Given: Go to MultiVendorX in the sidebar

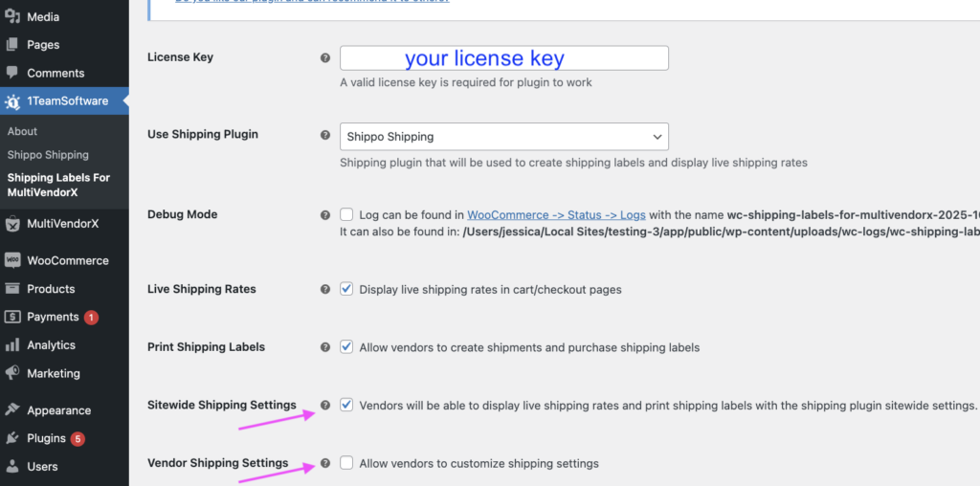Looking at the screenshot, I should 62,224.
